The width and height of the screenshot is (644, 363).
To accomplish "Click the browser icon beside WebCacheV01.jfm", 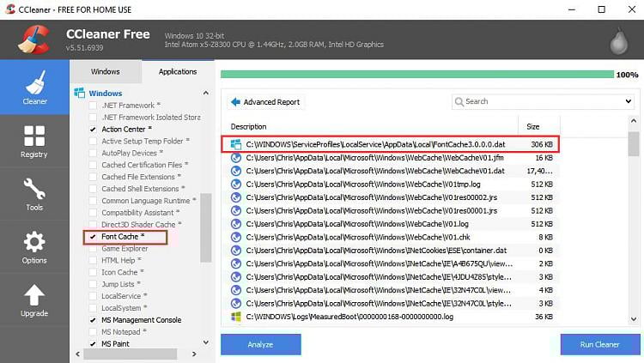I will (236, 158).
